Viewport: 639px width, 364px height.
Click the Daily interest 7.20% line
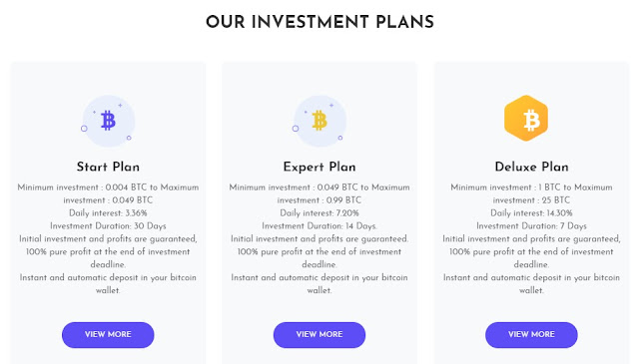click(x=319, y=213)
